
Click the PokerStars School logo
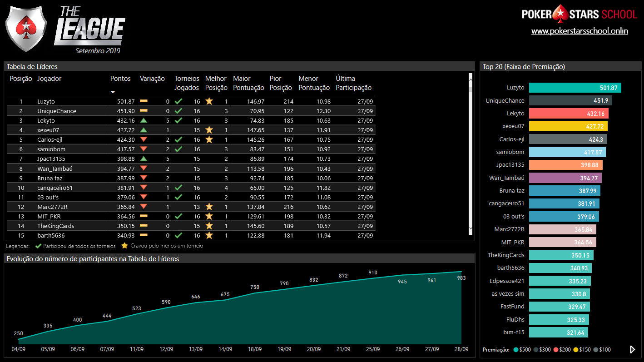[580, 14]
